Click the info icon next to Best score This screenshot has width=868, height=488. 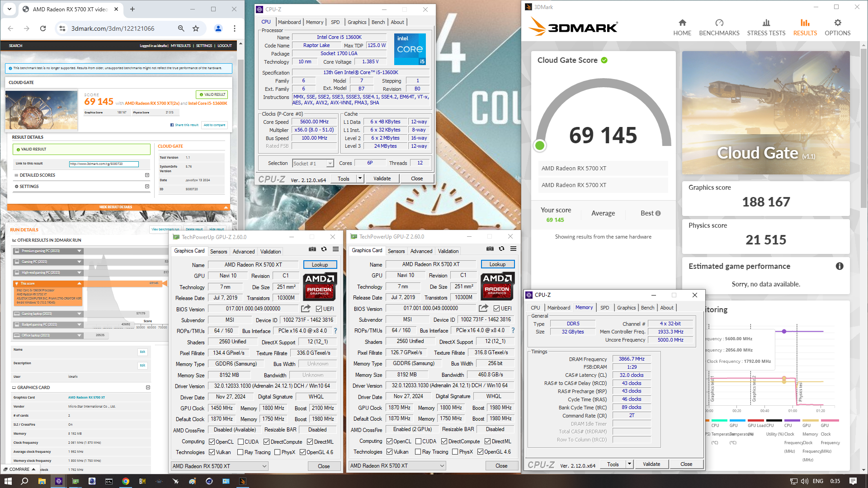[x=658, y=213]
